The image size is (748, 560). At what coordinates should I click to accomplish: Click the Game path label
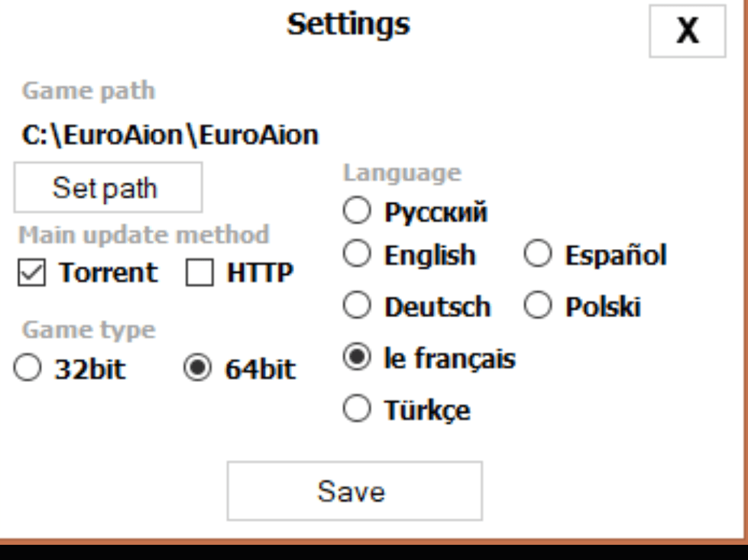89,91
